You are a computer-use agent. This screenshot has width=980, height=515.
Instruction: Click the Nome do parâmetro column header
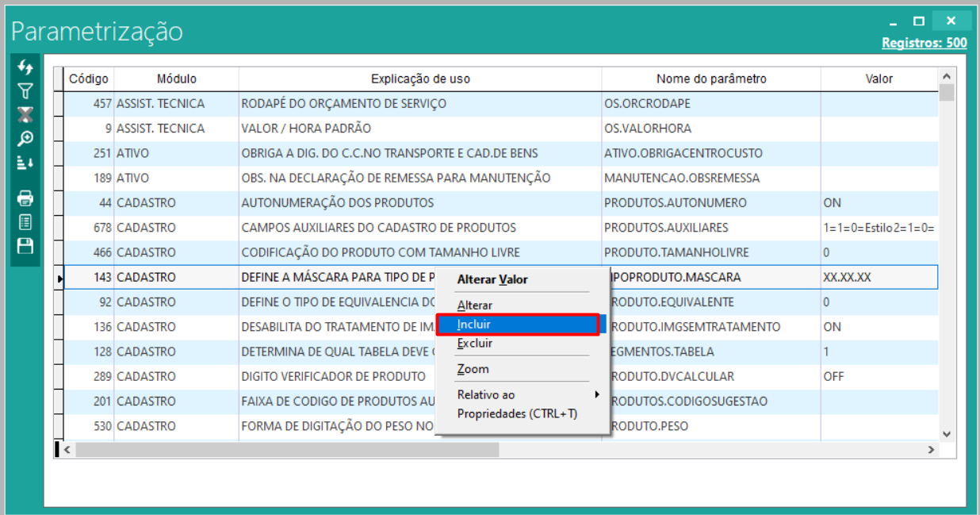(x=710, y=79)
